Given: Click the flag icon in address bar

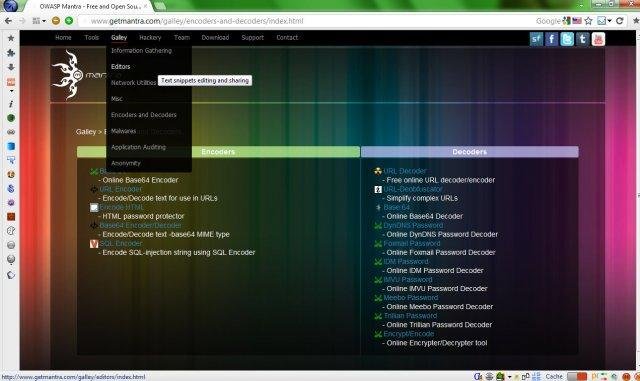Looking at the screenshot, I should (x=577, y=21).
